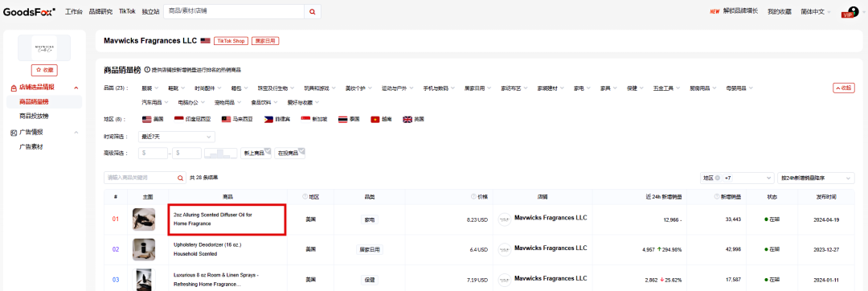868x291 pixels.
Task: Open the 地区 +7 region selector dropdown
Action: [x=737, y=178]
